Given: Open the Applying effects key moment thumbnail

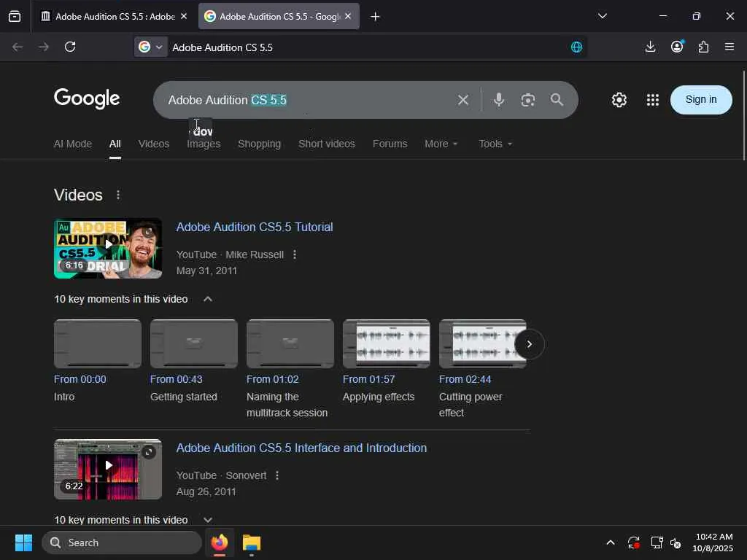Looking at the screenshot, I should tap(387, 343).
